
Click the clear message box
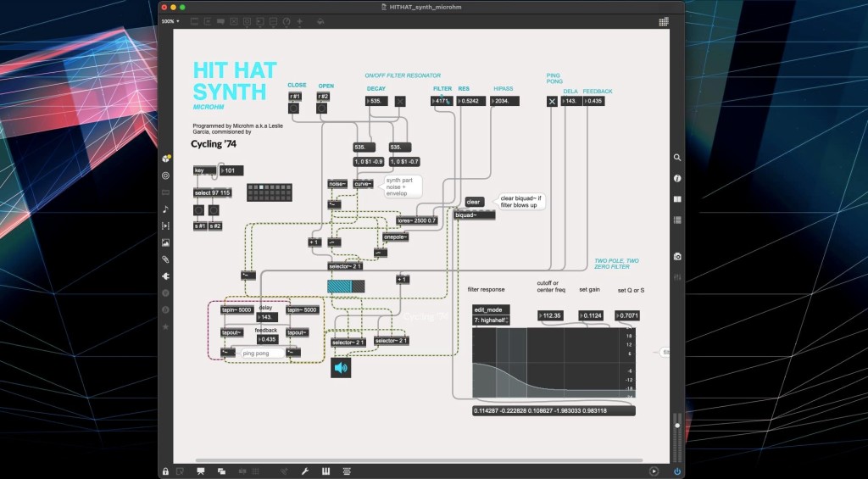[x=473, y=202]
